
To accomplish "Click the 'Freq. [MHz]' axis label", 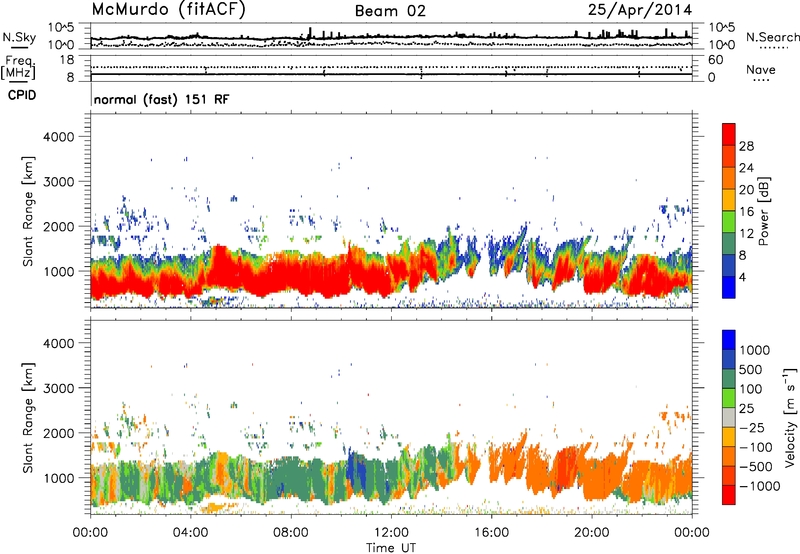I will 19,68.
